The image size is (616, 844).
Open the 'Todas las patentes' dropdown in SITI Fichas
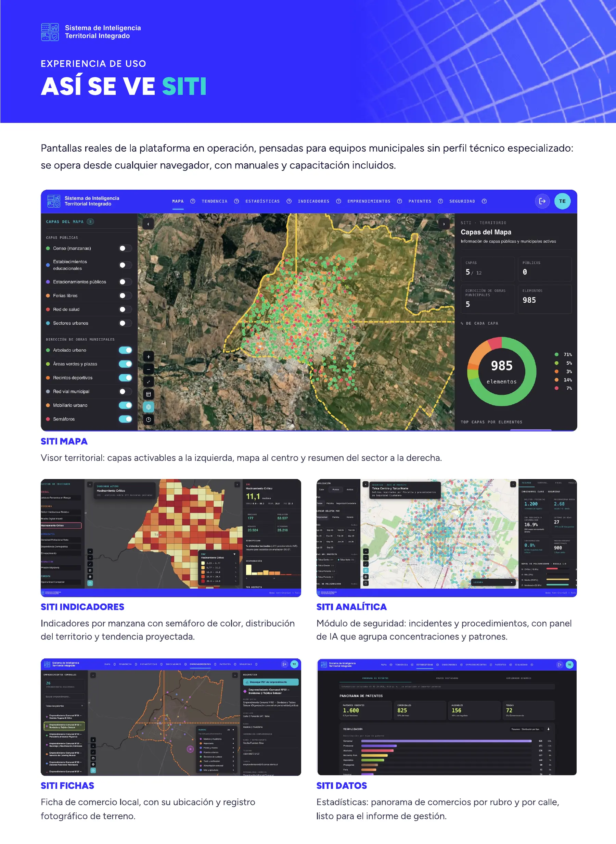(x=64, y=706)
